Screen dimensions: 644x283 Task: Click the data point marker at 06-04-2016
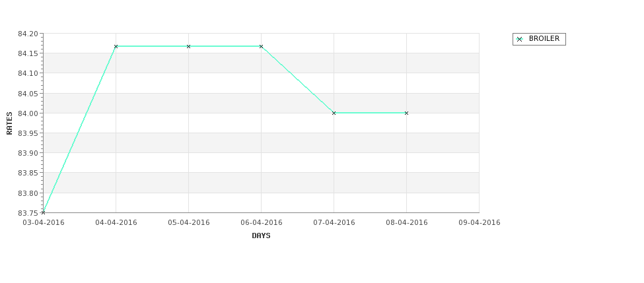pyautogui.click(x=261, y=46)
